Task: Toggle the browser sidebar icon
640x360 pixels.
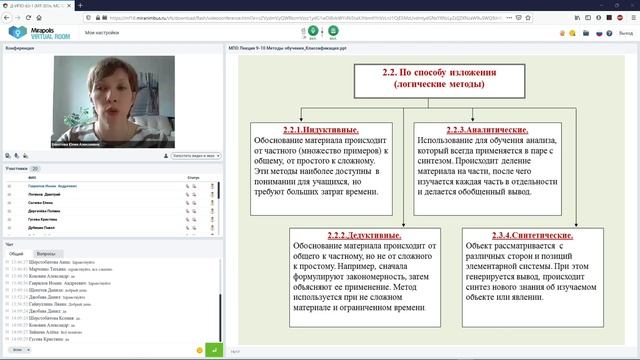Action: (x=588, y=18)
